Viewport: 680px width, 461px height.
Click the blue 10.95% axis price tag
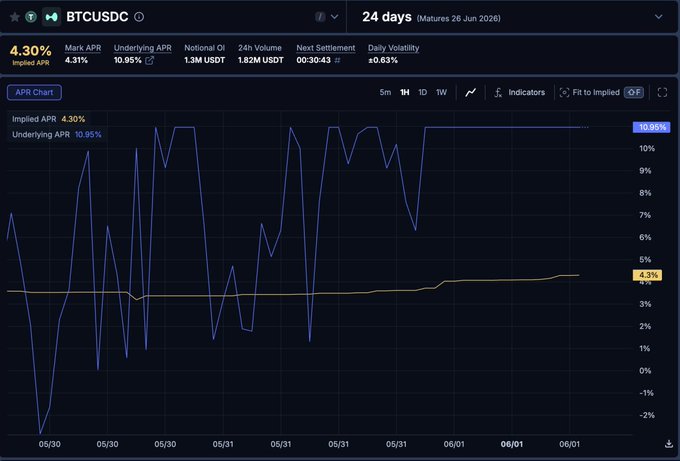[652, 127]
